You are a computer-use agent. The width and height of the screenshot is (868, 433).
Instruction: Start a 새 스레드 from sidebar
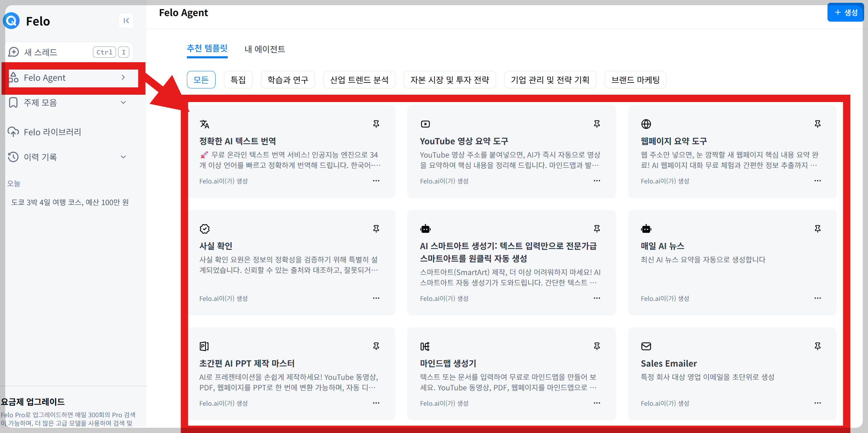(41, 52)
